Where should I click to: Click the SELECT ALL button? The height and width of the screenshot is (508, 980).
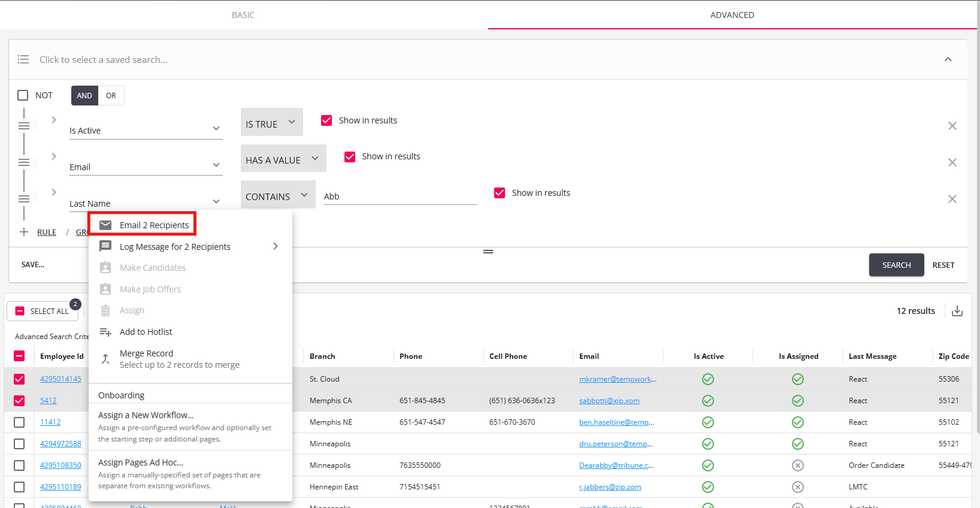pos(43,311)
